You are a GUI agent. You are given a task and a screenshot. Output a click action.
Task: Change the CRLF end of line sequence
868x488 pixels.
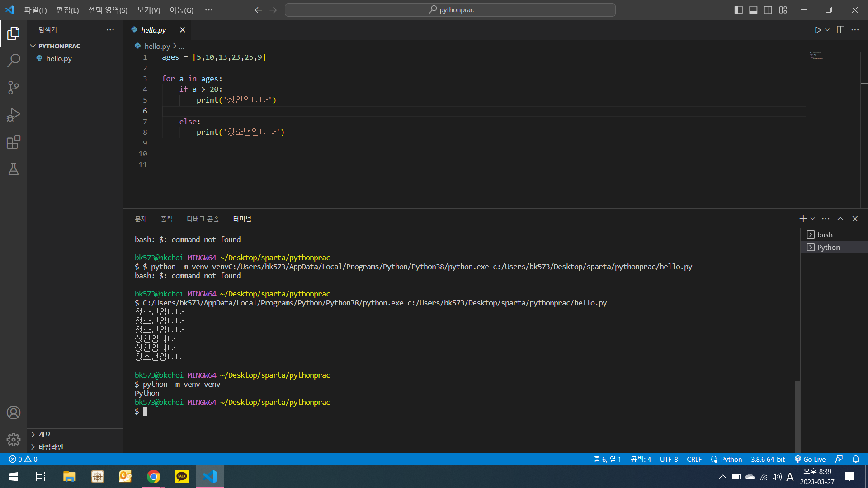tap(694, 459)
